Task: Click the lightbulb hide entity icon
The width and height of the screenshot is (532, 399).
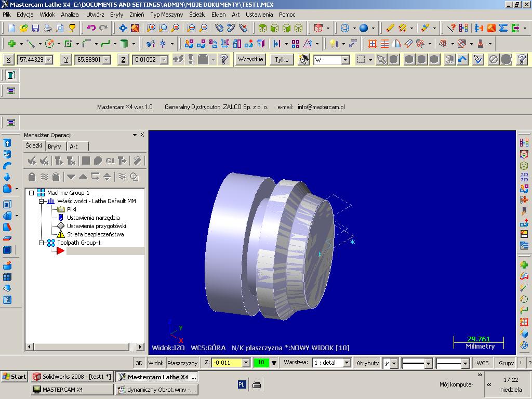Action: tap(334, 44)
